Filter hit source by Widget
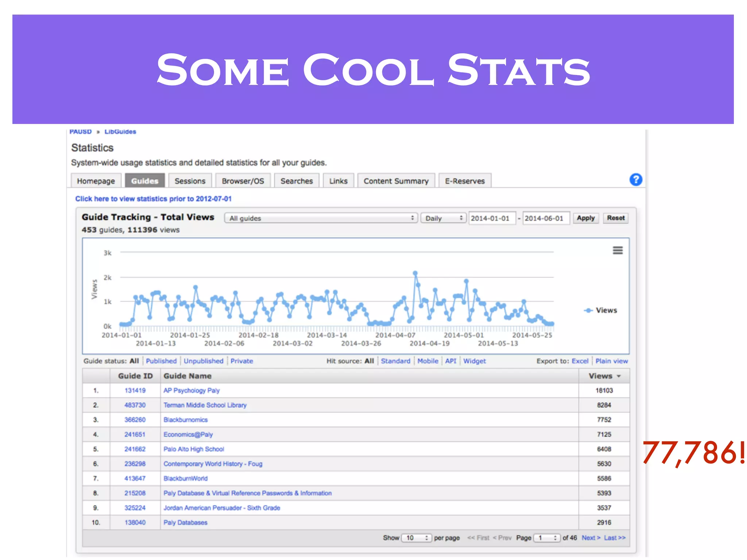Image resolution: width=747 pixels, height=560 pixels. coord(475,361)
